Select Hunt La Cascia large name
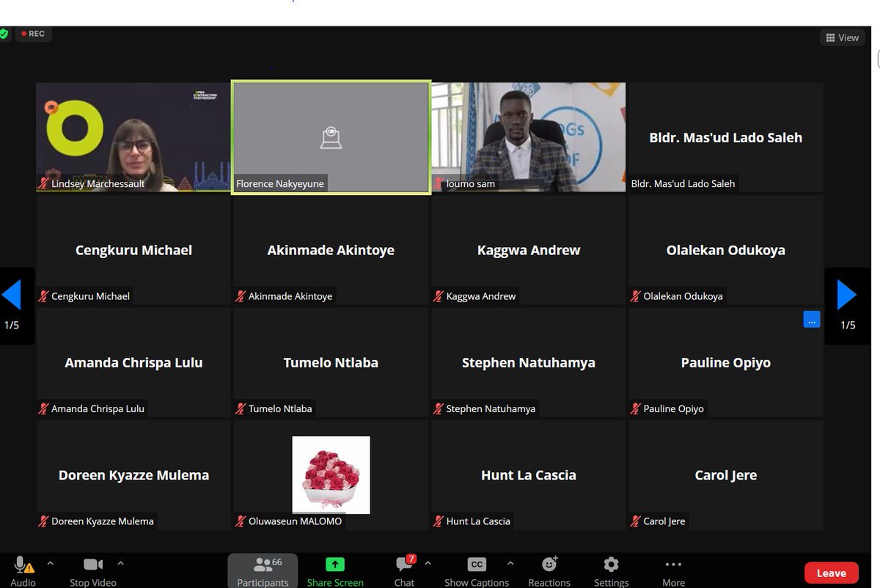 point(529,475)
